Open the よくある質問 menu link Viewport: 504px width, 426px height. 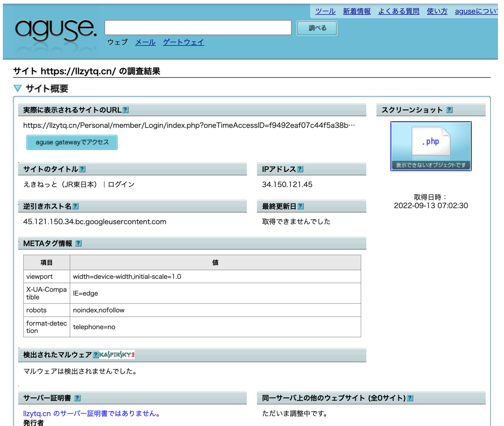click(x=399, y=11)
